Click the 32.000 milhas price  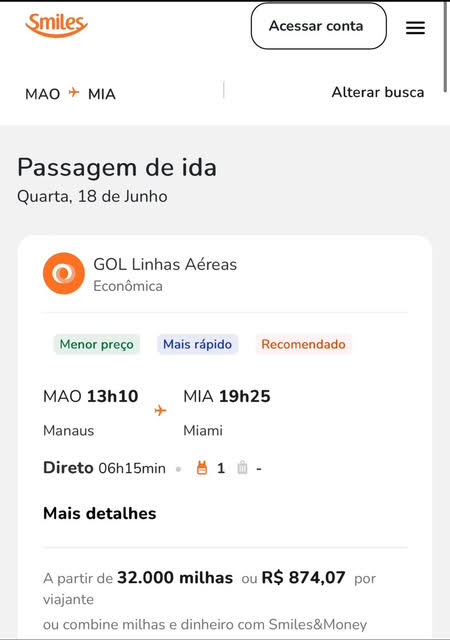(x=175, y=578)
